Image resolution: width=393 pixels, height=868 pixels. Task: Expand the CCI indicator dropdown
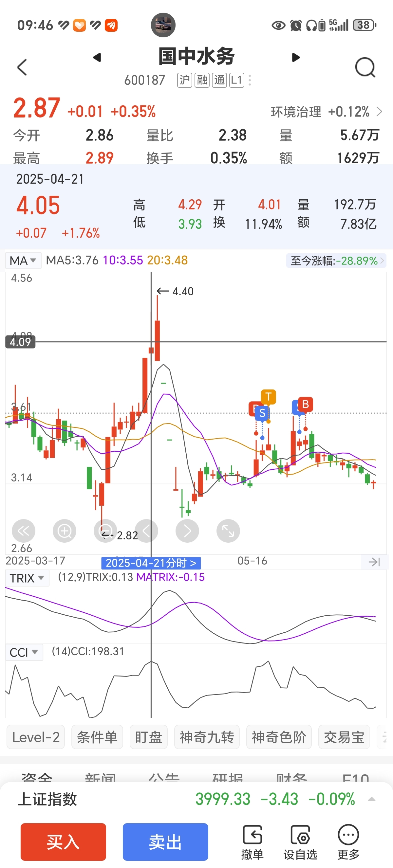click(24, 652)
